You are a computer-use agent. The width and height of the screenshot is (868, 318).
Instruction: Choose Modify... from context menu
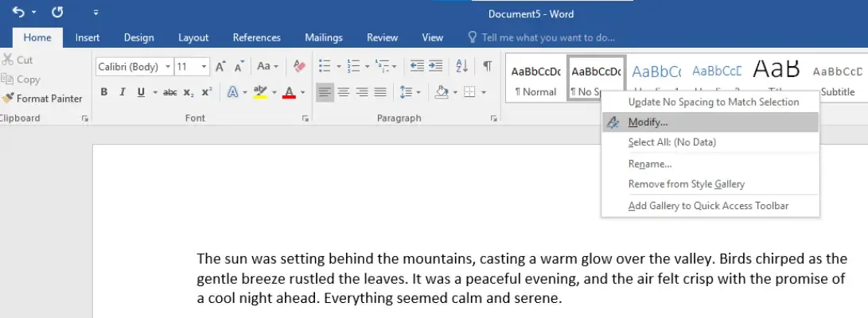click(x=710, y=122)
